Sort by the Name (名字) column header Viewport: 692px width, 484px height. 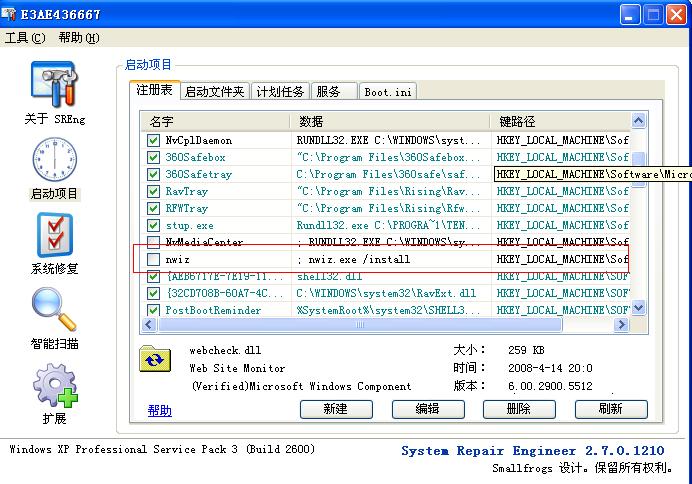coord(215,121)
